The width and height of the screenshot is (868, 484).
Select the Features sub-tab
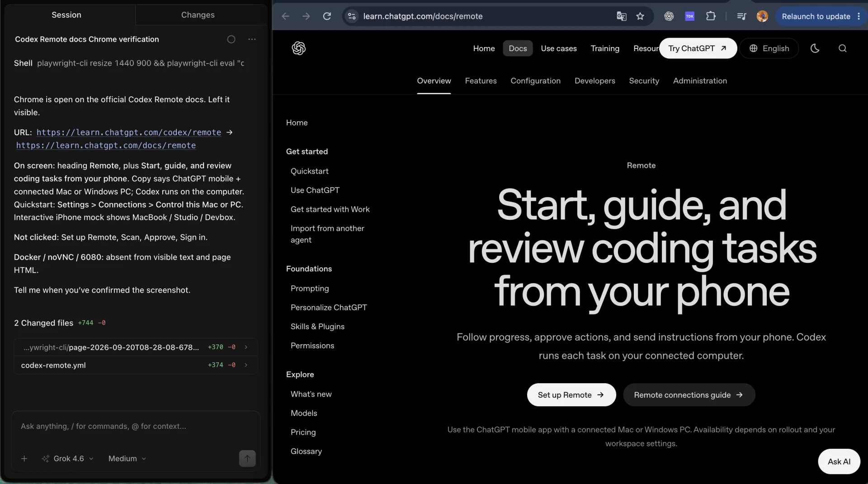tap(481, 81)
